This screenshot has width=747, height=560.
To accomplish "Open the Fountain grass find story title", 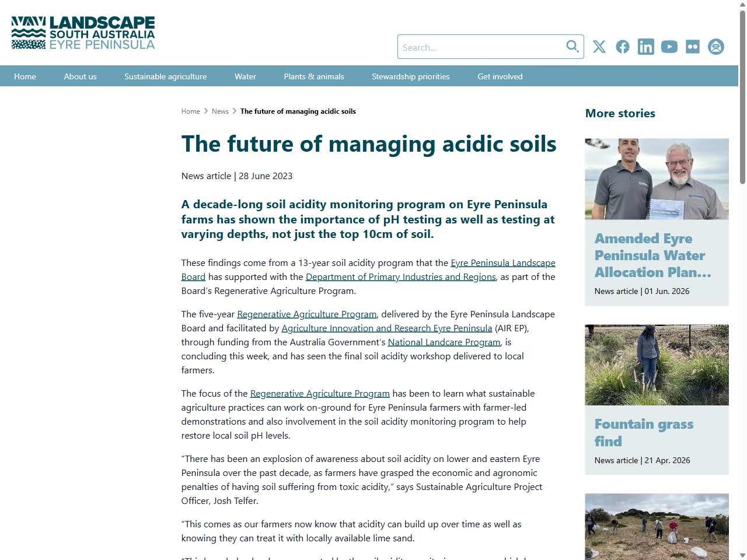I will pos(644,433).
